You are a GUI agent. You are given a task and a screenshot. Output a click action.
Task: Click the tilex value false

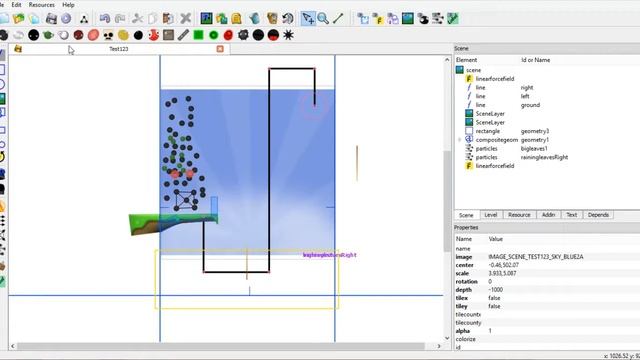point(494,298)
